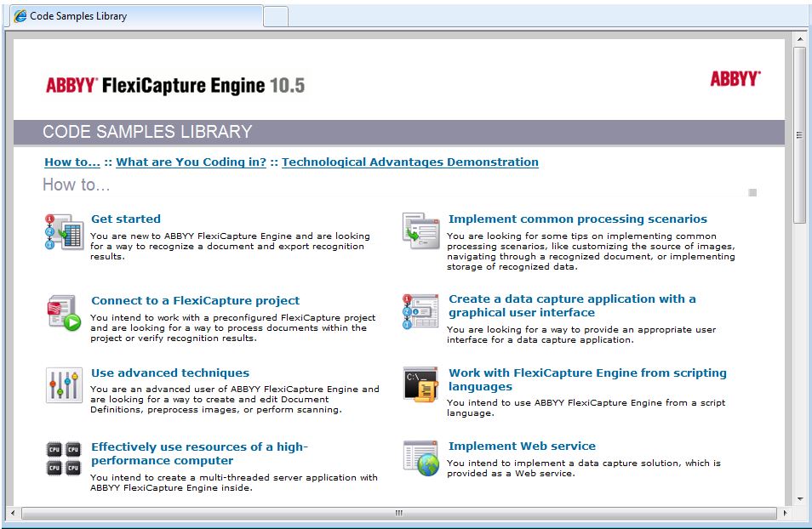Click the horizontal scrollbar thumb
This screenshot has height=529, width=812.
398,513
